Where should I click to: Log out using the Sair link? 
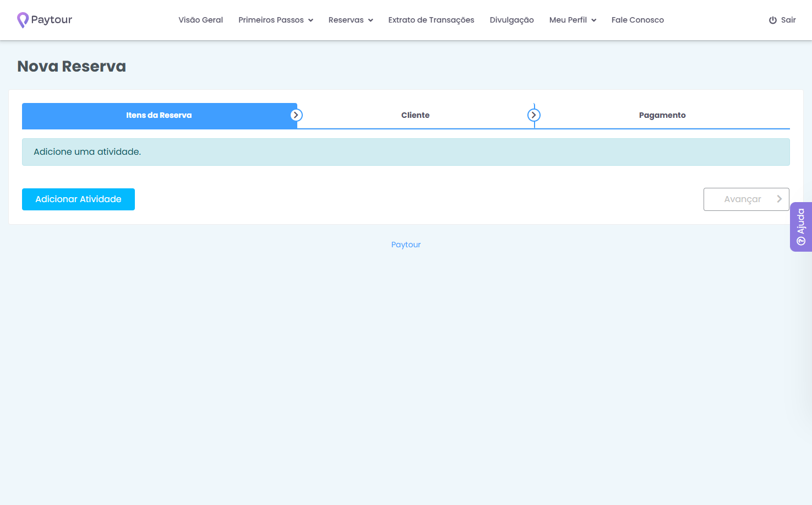point(782,20)
